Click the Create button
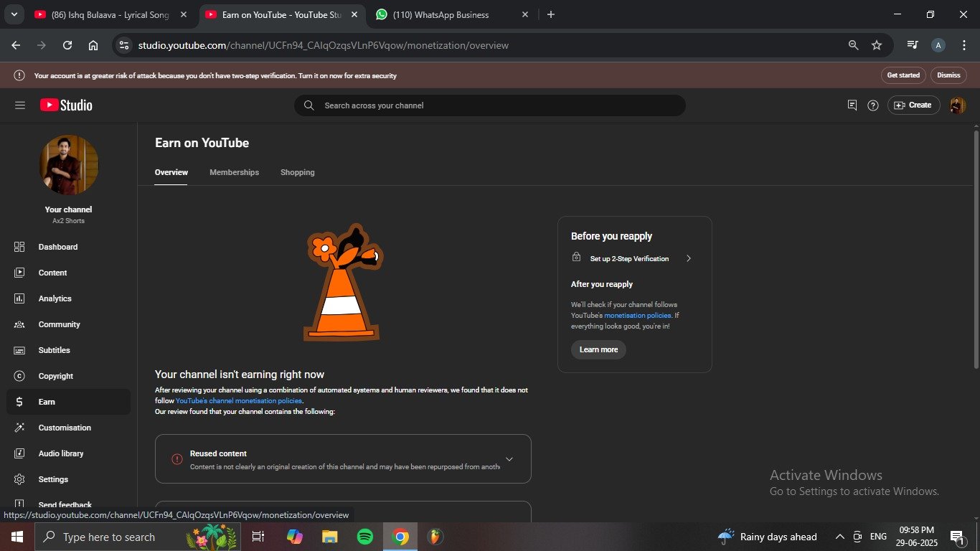Screen dimensions: 980x551 coord(913,105)
